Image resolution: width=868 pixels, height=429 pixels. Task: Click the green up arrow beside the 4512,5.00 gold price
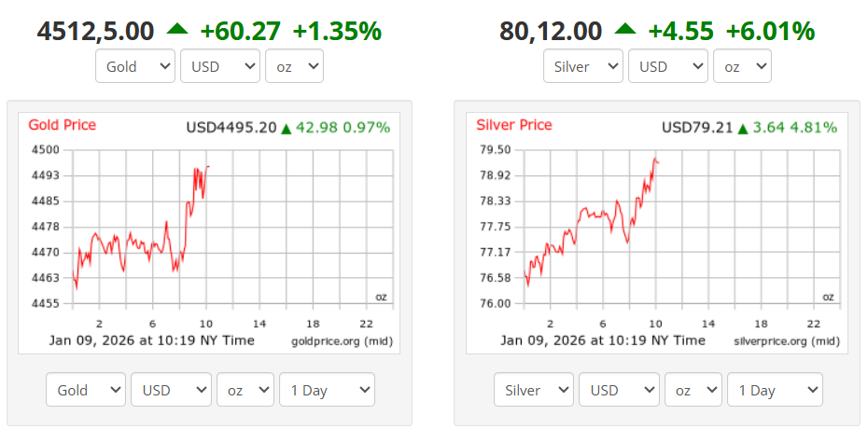[177, 30]
